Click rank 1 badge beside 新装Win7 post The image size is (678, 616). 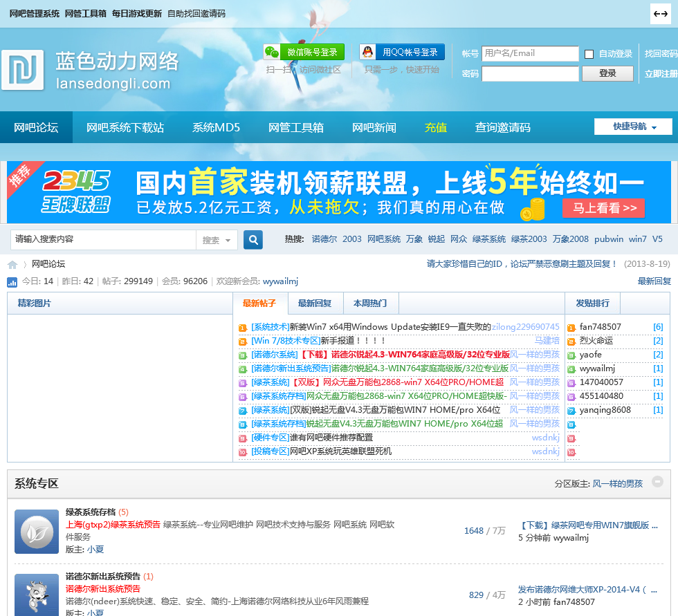pos(243,328)
